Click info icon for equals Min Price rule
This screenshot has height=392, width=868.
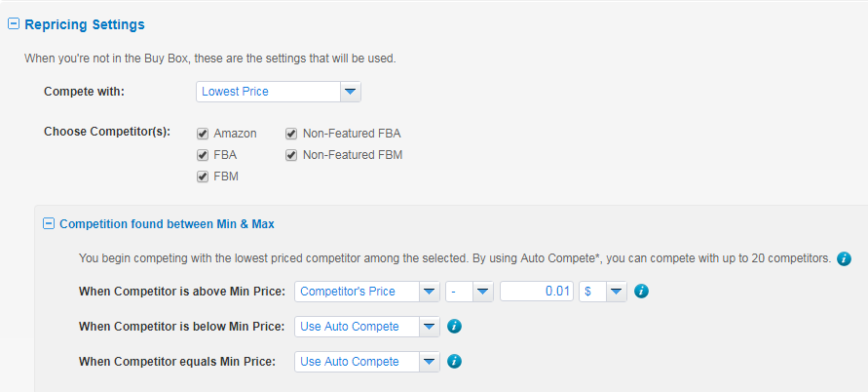pos(454,362)
